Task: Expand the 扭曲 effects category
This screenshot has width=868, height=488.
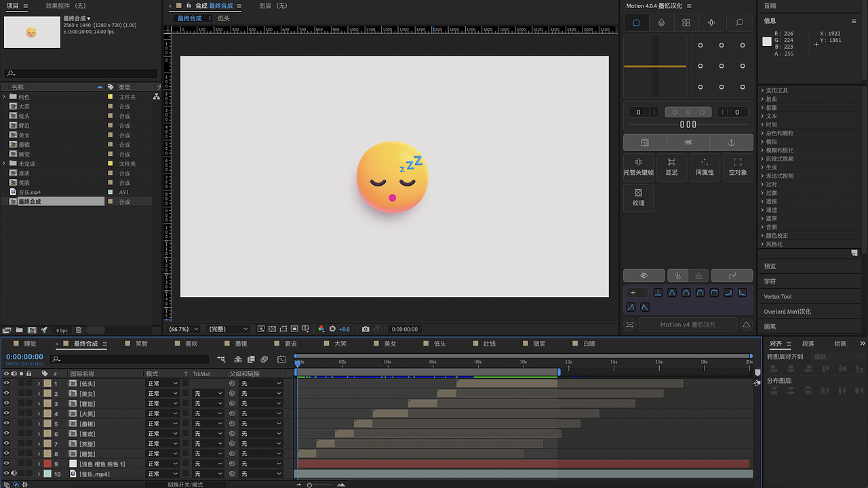Action: (x=763, y=99)
